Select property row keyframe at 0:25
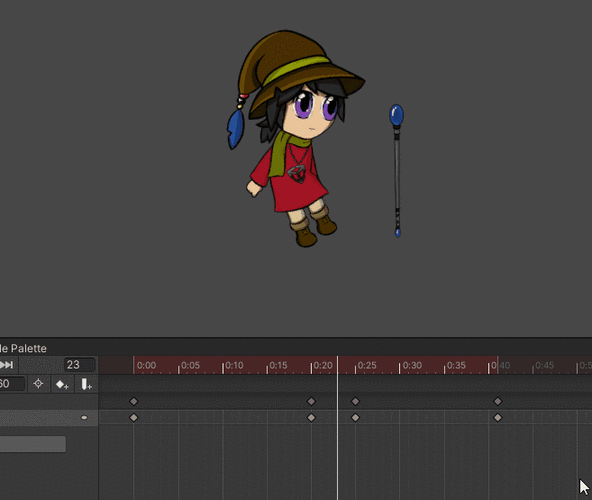The width and height of the screenshot is (592, 500). (355, 418)
